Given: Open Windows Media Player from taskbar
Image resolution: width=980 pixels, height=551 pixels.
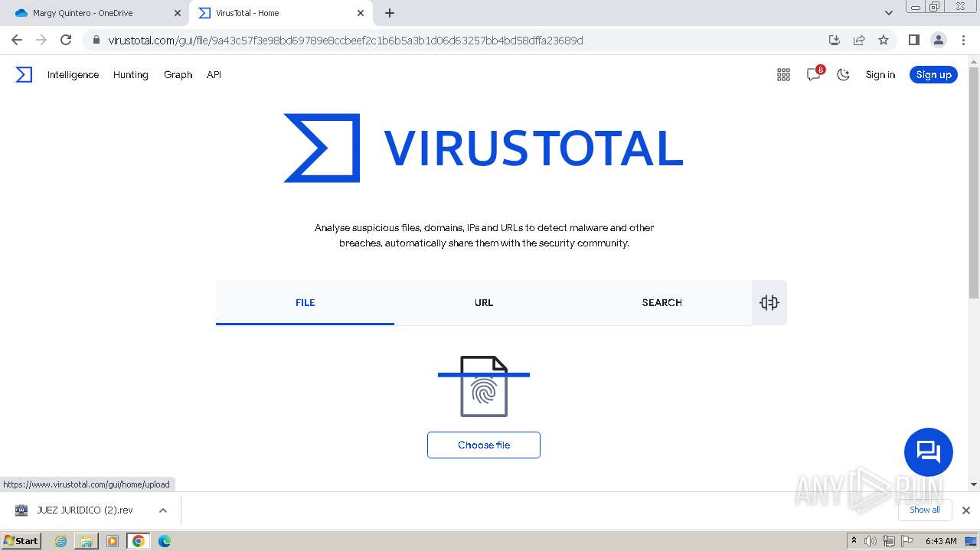Looking at the screenshot, I should coord(113,541).
